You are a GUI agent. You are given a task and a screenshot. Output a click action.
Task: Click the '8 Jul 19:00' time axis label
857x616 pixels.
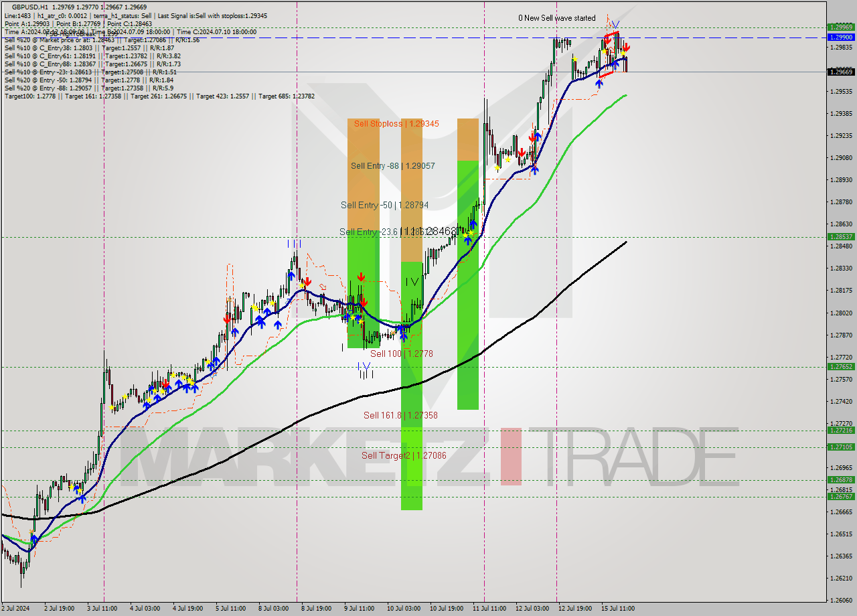(315, 609)
